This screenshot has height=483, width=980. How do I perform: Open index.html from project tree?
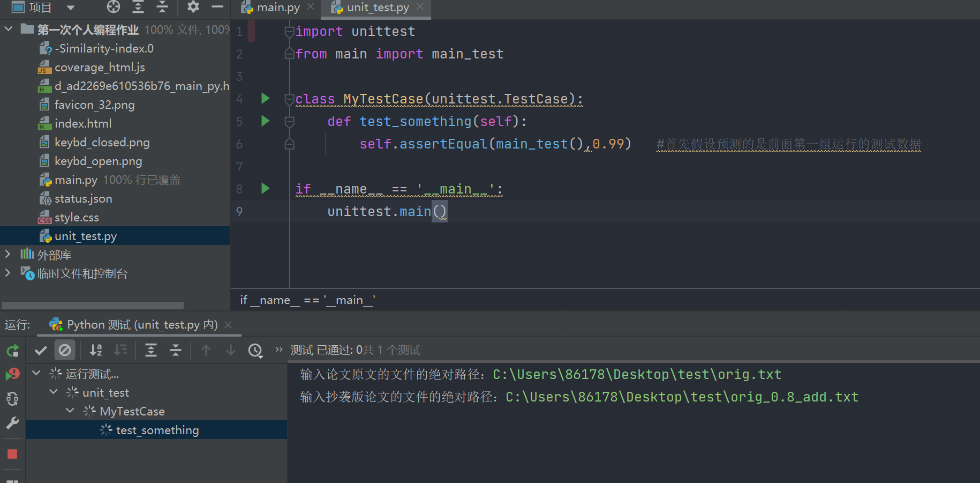83,124
